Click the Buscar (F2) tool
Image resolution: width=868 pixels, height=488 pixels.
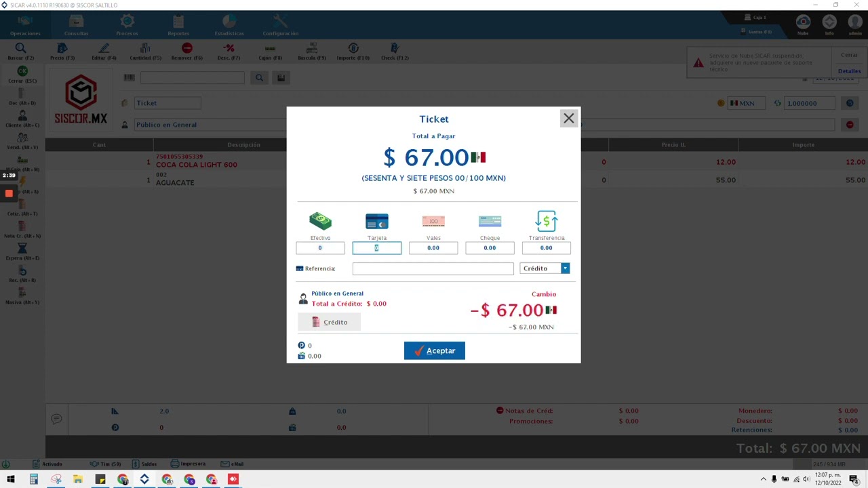pos(21,52)
